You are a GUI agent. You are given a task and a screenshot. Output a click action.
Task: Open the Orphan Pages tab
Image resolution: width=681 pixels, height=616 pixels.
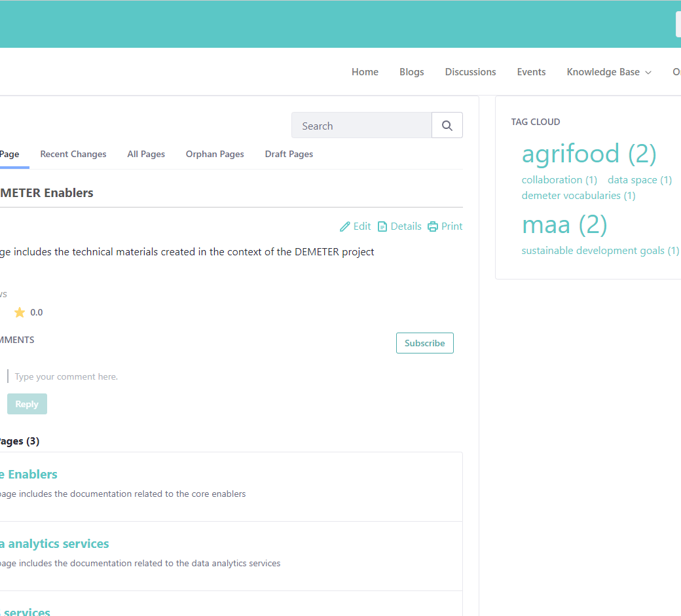pos(215,154)
